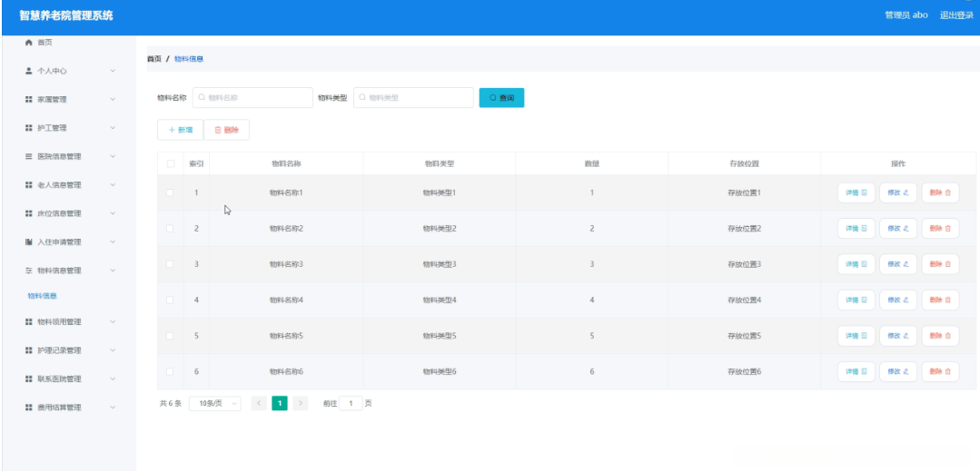980x473 pixels.
Task: Click the 管理员 abo user label
Action: pyautogui.click(x=906, y=15)
